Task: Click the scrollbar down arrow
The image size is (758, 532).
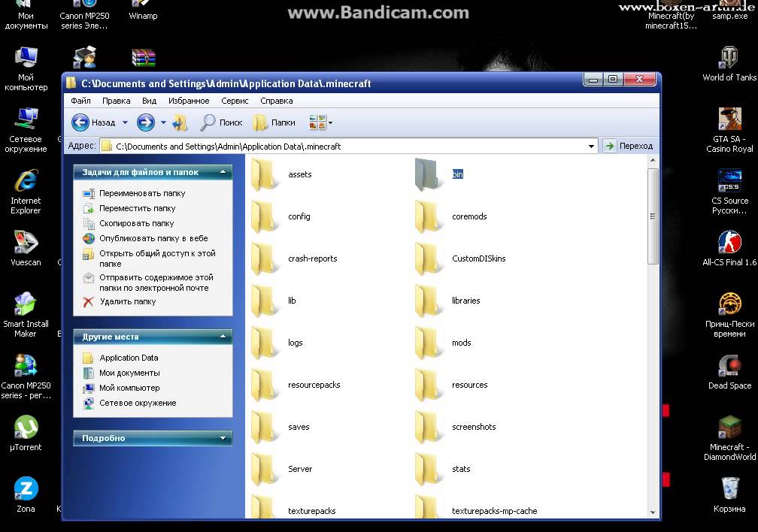Action: coord(653,512)
